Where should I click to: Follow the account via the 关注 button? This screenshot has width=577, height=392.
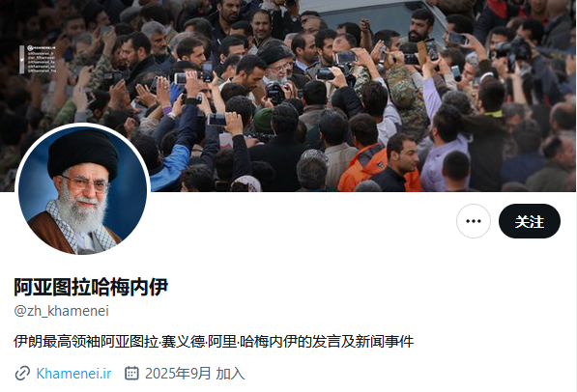(x=530, y=221)
